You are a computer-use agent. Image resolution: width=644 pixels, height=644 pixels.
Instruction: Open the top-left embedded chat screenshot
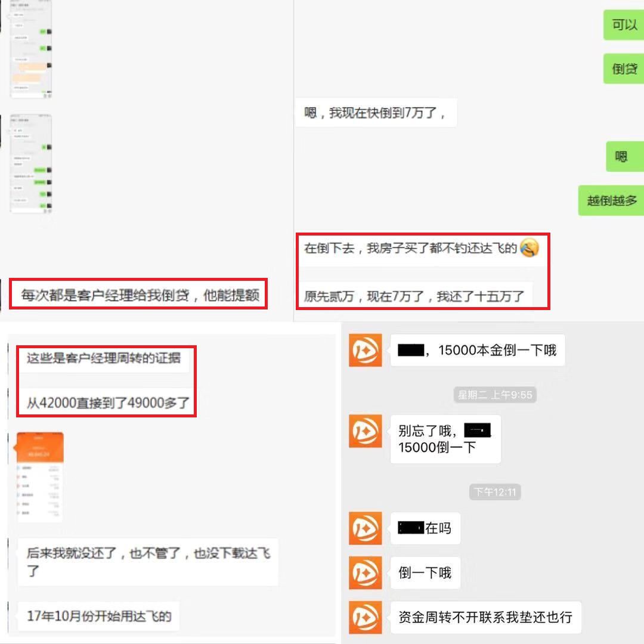[31, 50]
